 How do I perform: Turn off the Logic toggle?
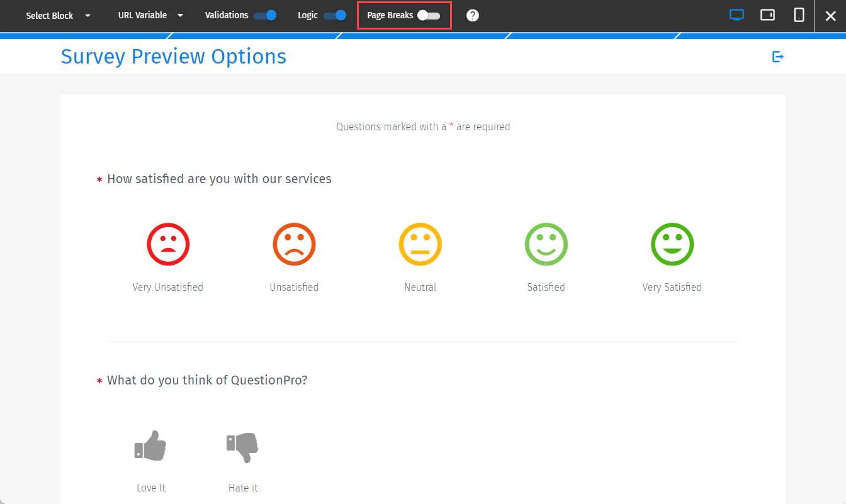pyautogui.click(x=336, y=14)
